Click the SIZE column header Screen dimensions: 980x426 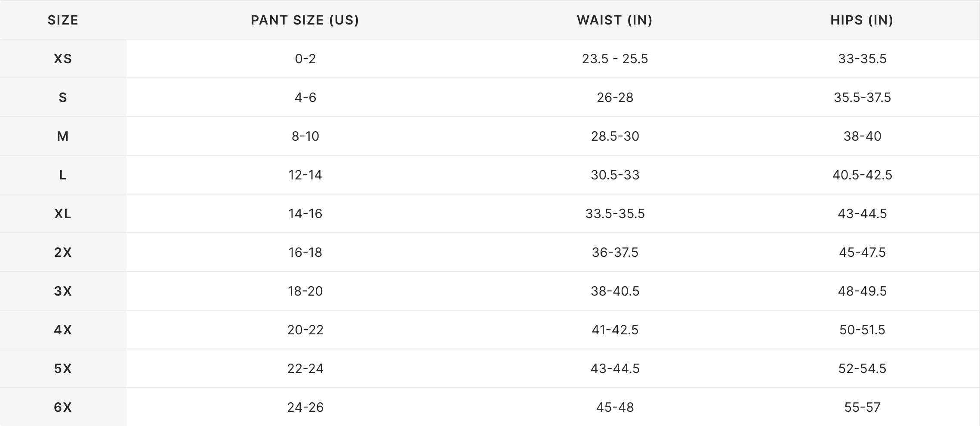click(63, 20)
